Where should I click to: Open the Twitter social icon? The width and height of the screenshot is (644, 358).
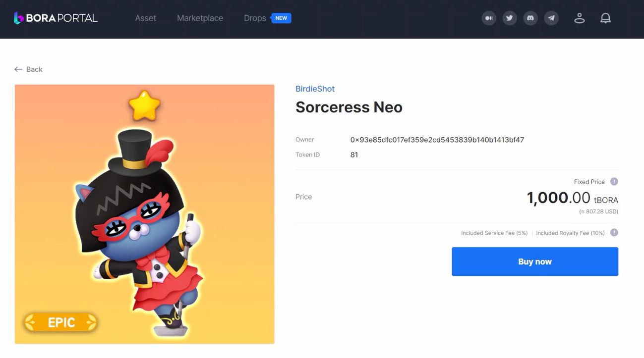(510, 18)
